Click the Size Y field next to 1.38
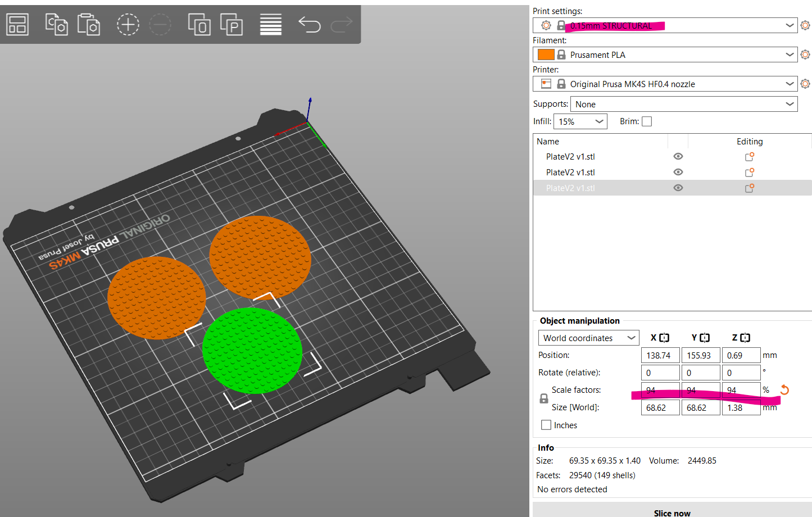This screenshot has width=812, height=517. (x=701, y=407)
